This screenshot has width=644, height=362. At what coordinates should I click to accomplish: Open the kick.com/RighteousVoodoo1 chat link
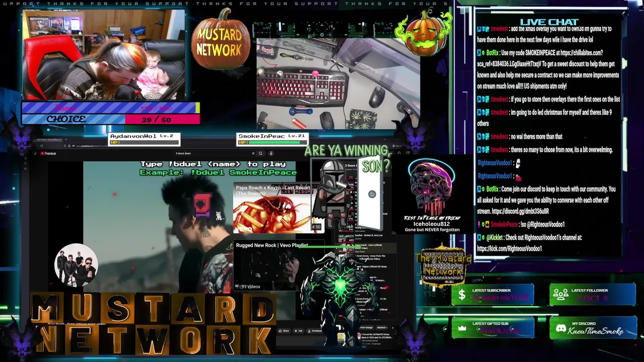509,249
